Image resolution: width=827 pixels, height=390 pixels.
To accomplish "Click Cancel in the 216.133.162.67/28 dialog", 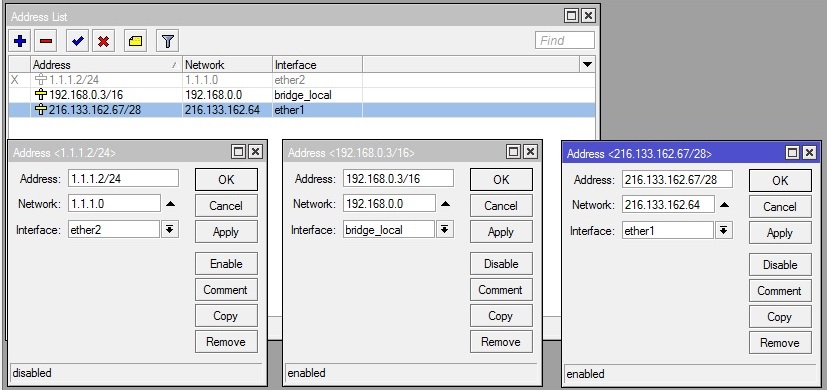I will click(780, 207).
